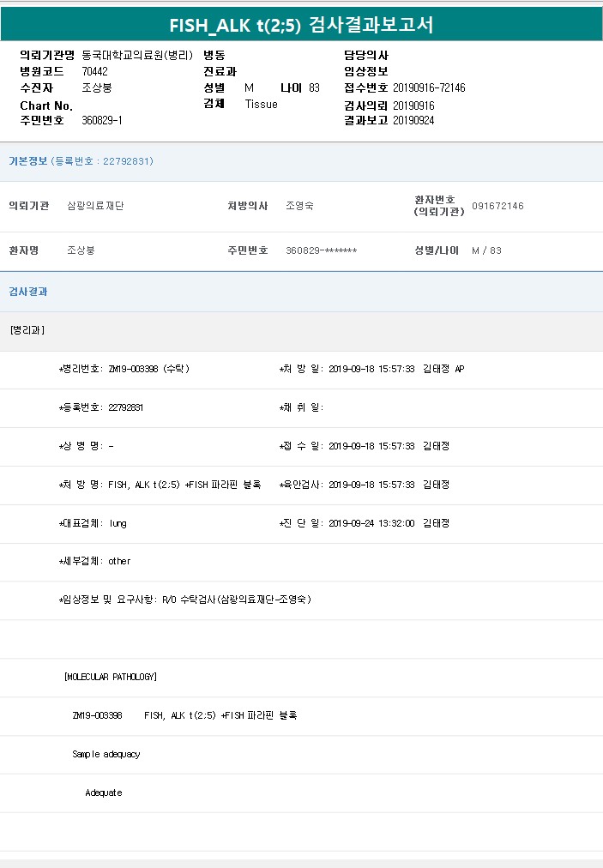Select the [MOLECULAR PATHOLOGY] heading
The height and width of the screenshot is (868, 603).
tap(111, 677)
